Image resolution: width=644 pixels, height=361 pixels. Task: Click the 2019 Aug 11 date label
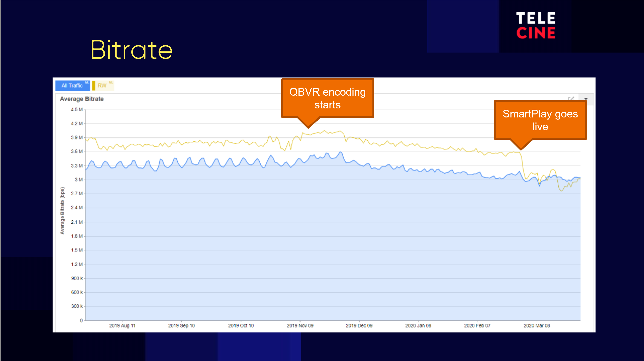pos(122,326)
